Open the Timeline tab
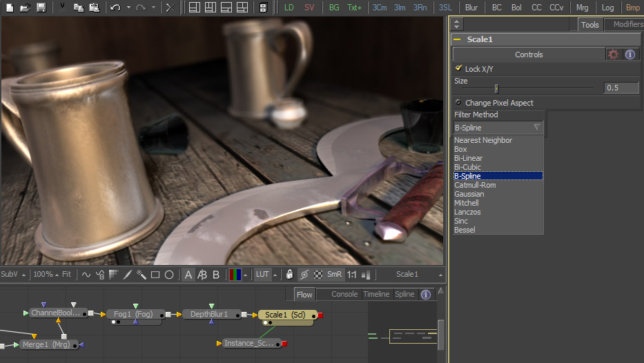 [376, 294]
